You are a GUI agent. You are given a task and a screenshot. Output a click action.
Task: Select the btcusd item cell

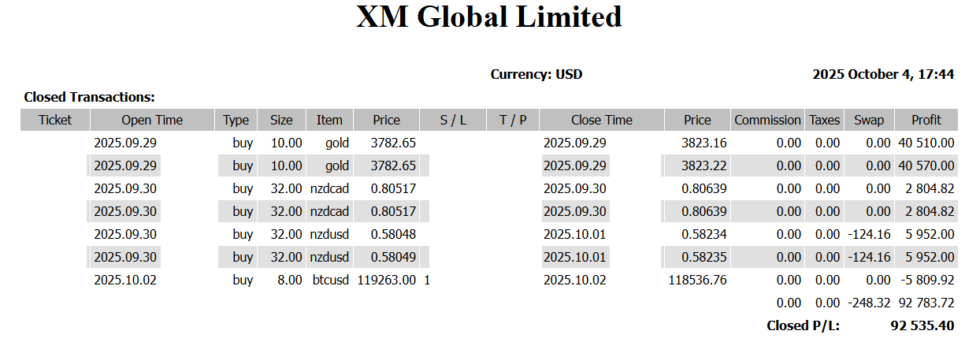tap(329, 280)
